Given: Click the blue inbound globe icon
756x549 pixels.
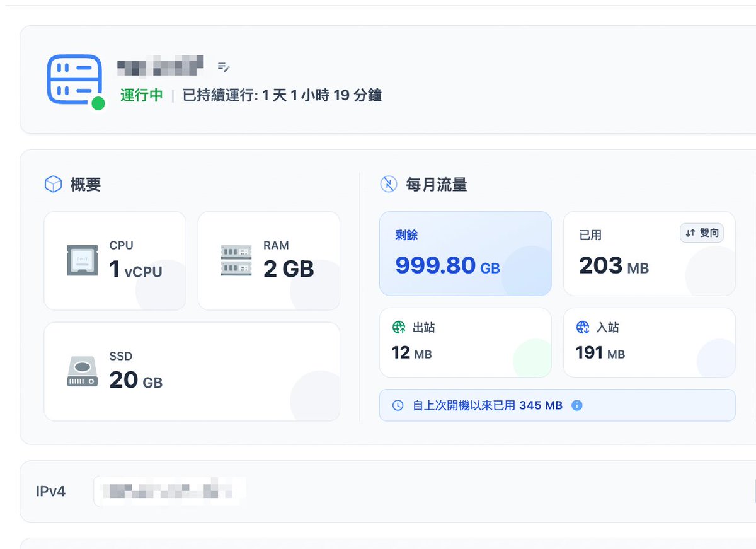Looking at the screenshot, I should click(583, 327).
